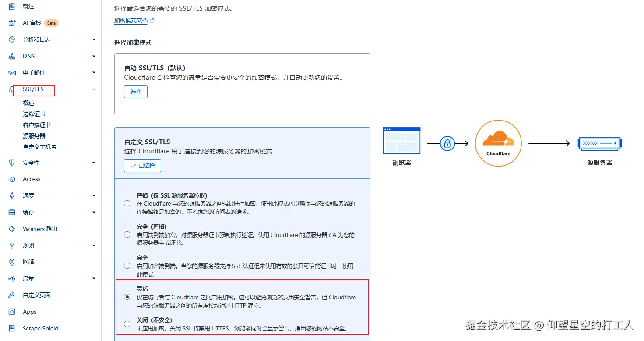644x341 pixels.
Task: Expand the 流量 menu arrow
Action: 94,278
